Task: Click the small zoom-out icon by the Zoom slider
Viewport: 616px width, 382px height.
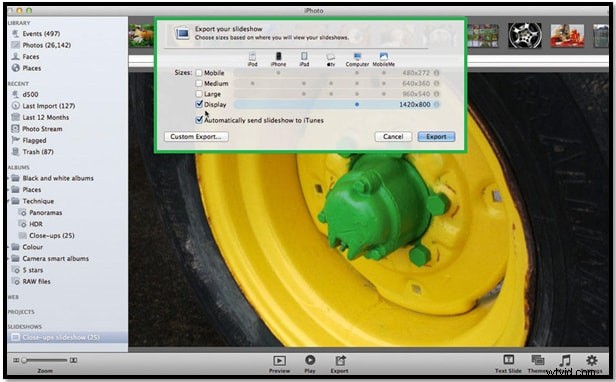Action: (16, 360)
